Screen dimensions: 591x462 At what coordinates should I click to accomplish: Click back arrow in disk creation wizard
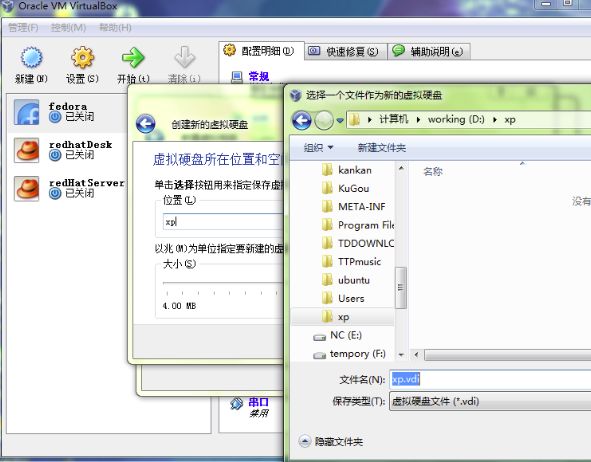coord(145,124)
